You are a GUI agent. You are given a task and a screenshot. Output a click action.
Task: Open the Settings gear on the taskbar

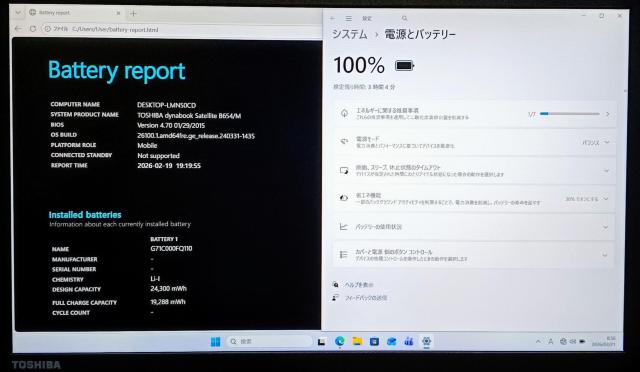[x=427, y=341]
